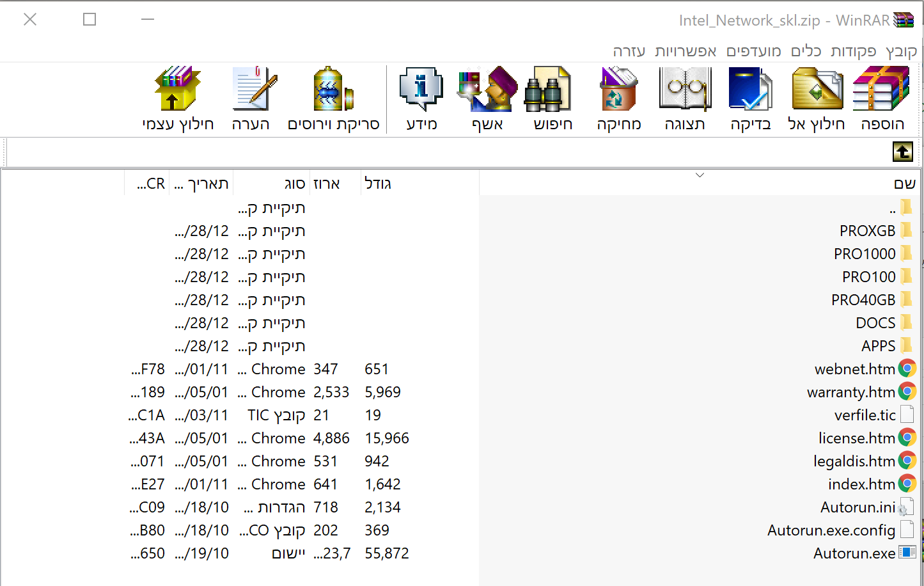Show archive מידע (Info)

pyautogui.click(x=421, y=90)
